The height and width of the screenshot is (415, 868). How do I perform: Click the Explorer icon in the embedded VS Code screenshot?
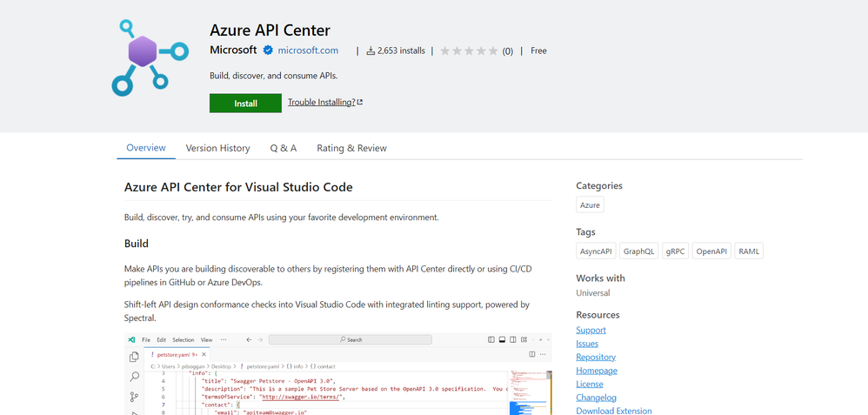click(x=134, y=357)
